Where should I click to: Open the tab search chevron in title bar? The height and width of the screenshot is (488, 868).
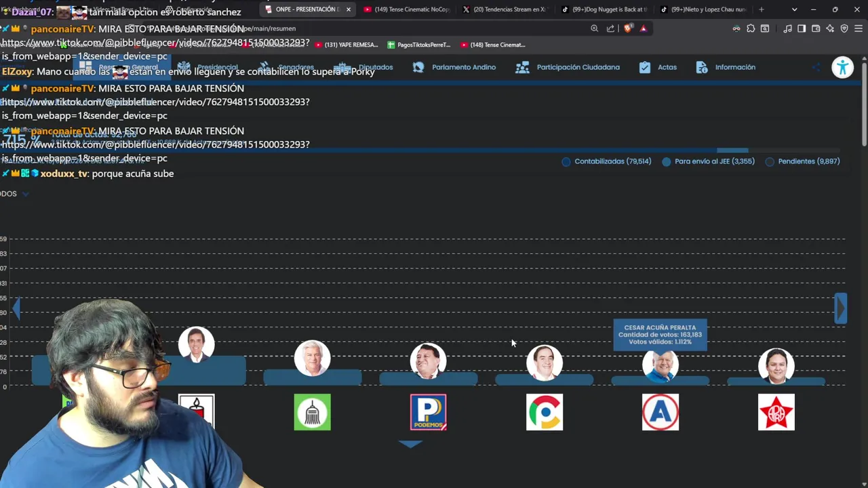(794, 9)
